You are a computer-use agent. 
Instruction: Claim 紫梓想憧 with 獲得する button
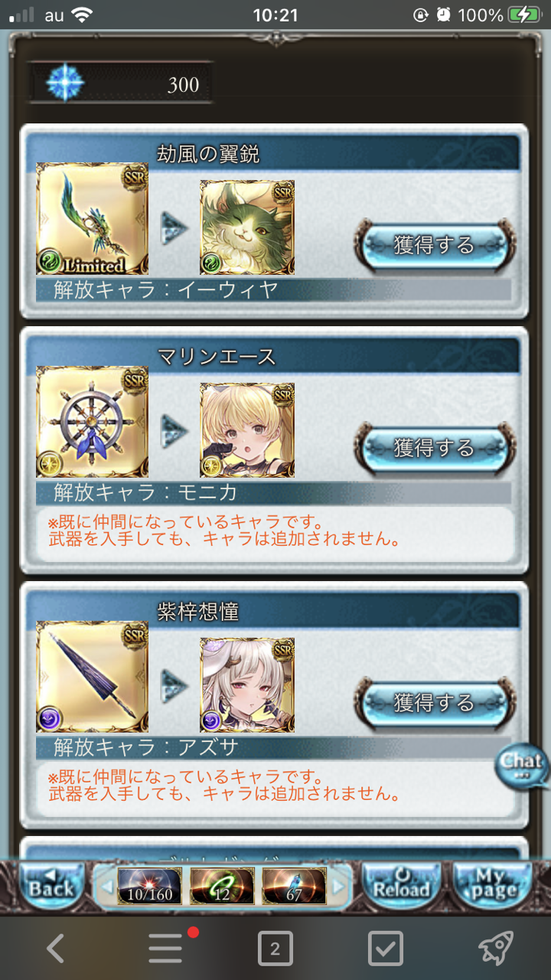point(434,703)
